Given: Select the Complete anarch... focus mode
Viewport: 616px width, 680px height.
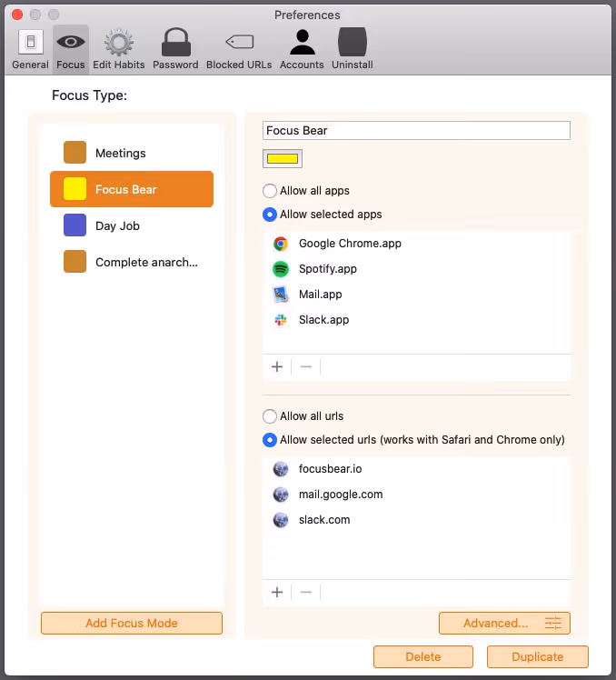Looking at the screenshot, I should [132, 262].
